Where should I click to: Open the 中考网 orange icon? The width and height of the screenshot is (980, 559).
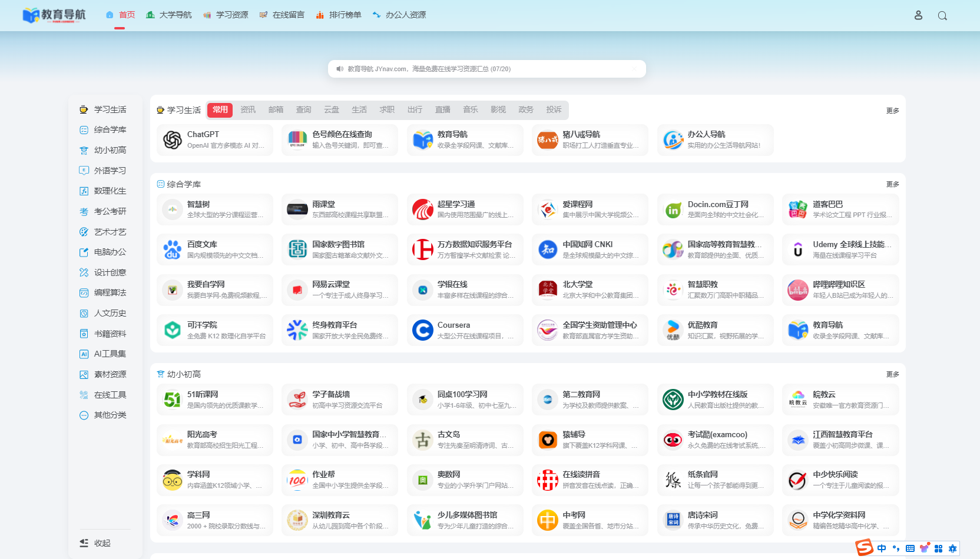point(548,521)
